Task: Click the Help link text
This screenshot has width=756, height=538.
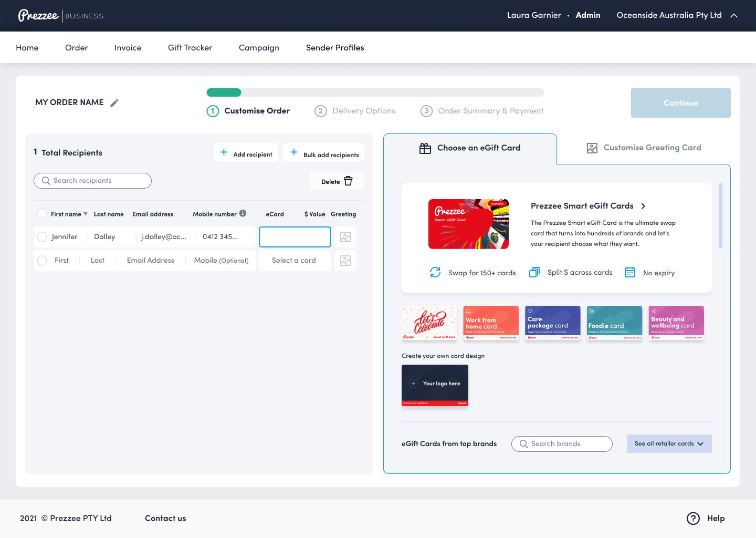Action: tap(716, 519)
